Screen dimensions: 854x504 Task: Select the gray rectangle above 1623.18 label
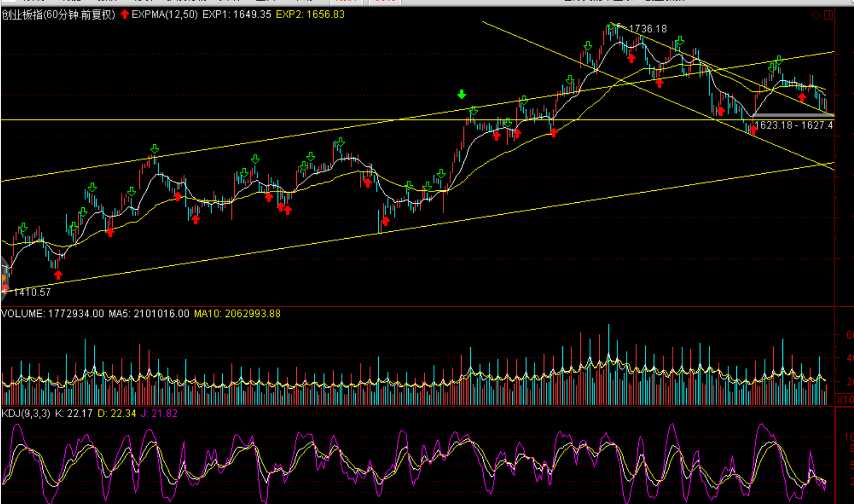(x=793, y=116)
